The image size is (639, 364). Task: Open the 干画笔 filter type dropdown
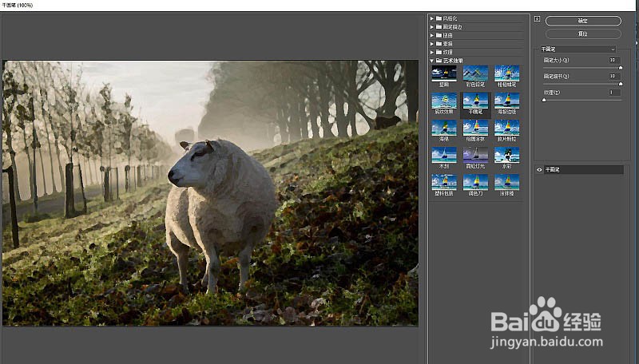click(577, 49)
